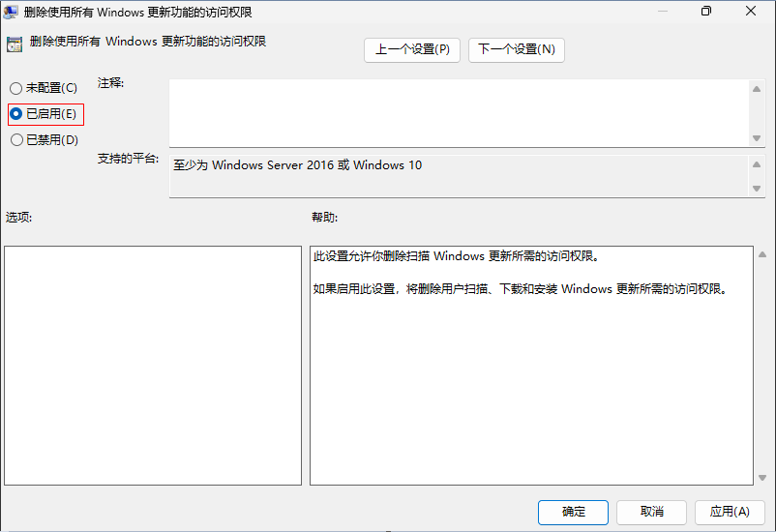Click the 支持的平台 box scroll up arrow
776x532 pixels.
[757, 164]
